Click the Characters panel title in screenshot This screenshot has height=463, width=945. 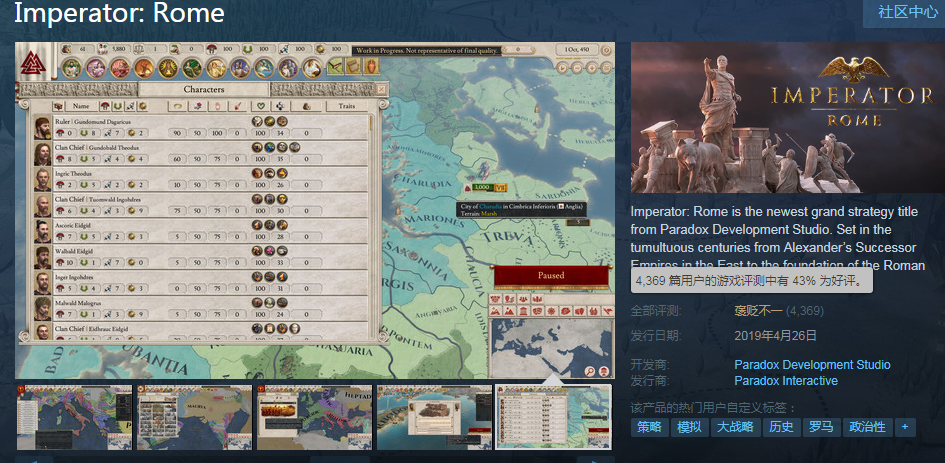tap(204, 89)
